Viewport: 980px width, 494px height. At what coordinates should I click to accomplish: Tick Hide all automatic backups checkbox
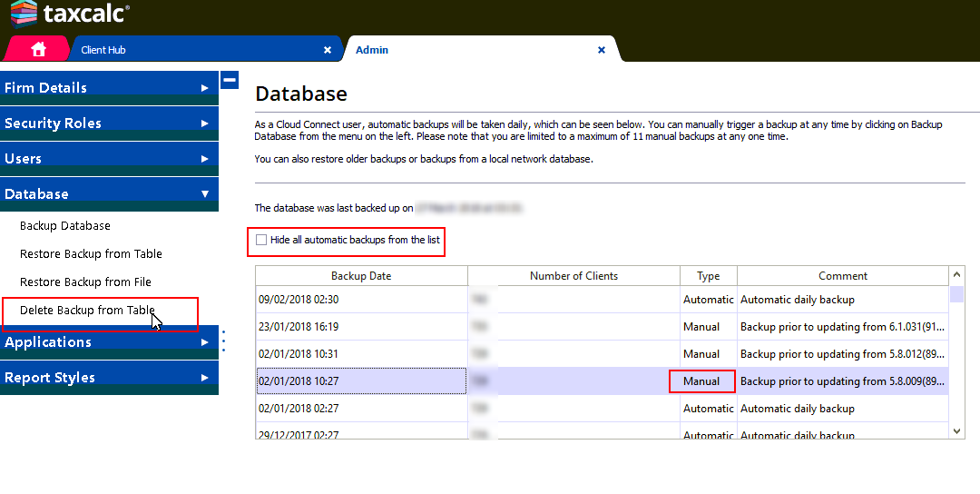(x=262, y=240)
